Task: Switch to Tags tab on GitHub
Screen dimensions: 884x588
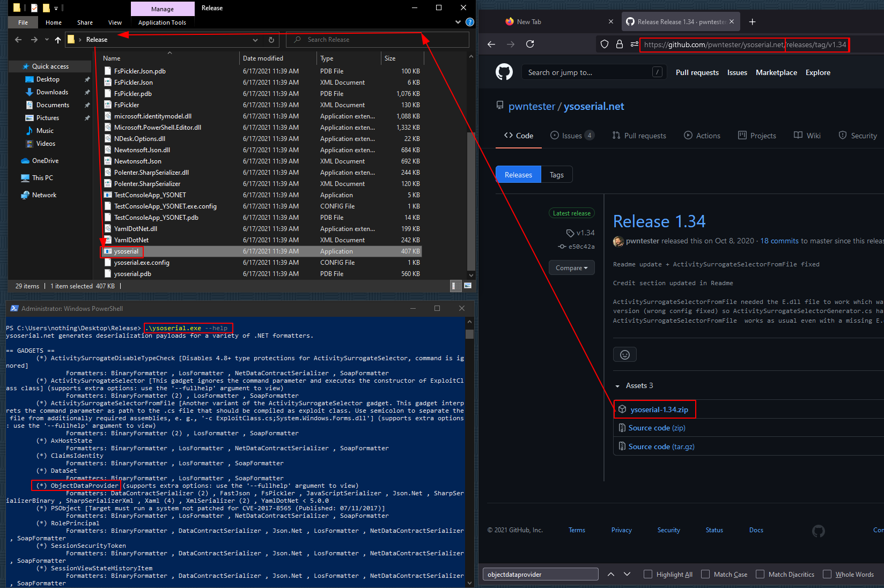Action: [557, 175]
